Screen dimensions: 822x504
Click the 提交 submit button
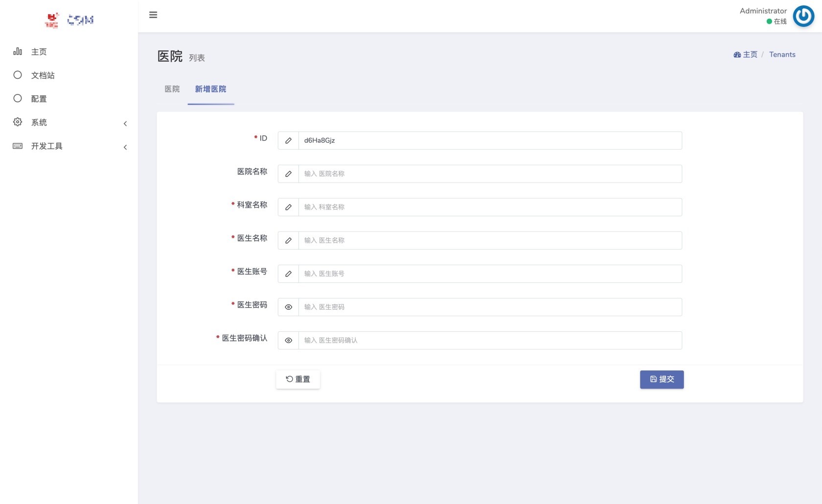662,379
